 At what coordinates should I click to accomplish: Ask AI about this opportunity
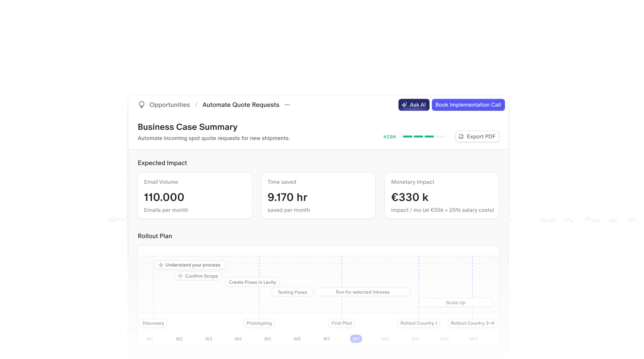click(414, 105)
